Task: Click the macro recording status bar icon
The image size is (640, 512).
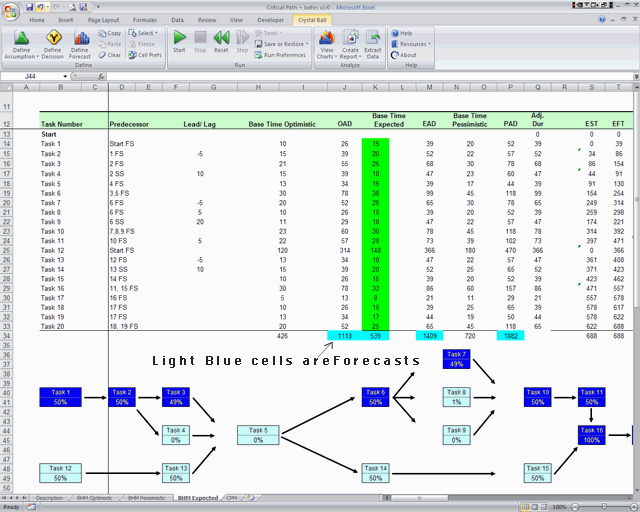Action: click(31, 507)
